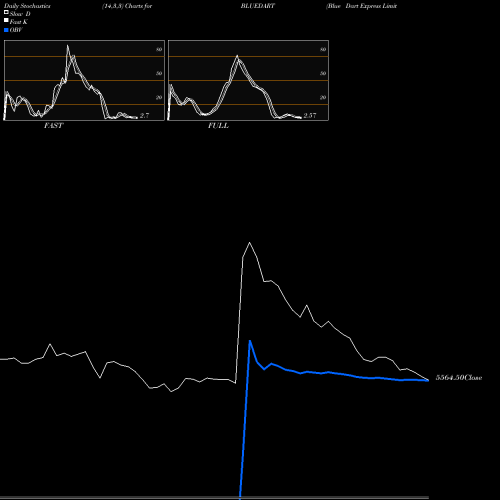Click the 'Blue Dart Express' company name

pos(354,6)
